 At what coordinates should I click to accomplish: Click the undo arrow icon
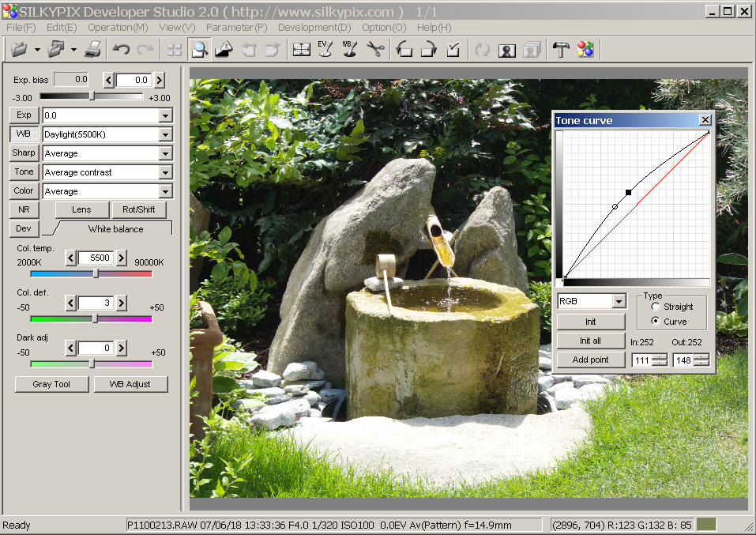[x=121, y=50]
